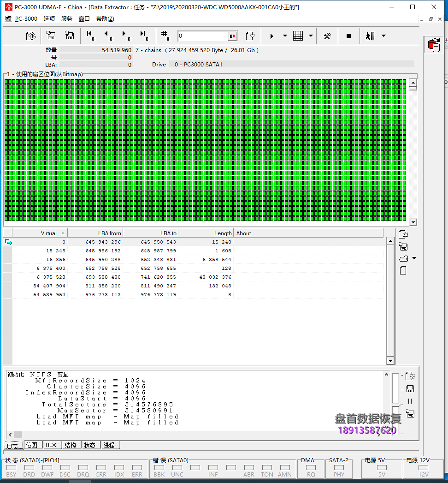The height and width of the screenshot is (483, 448).
Task: Click the log panel scroll up chevron
Action: [x=386, y=375]
